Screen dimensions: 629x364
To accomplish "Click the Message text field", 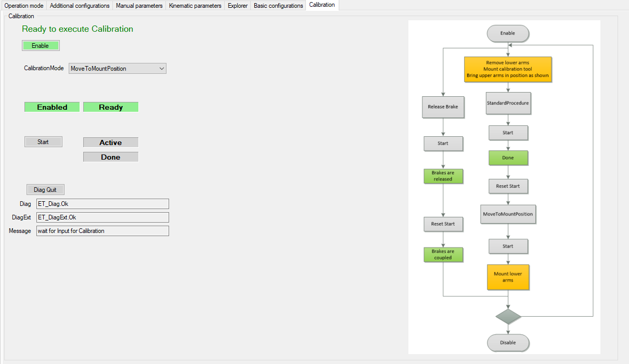I will tap(102, 231).
